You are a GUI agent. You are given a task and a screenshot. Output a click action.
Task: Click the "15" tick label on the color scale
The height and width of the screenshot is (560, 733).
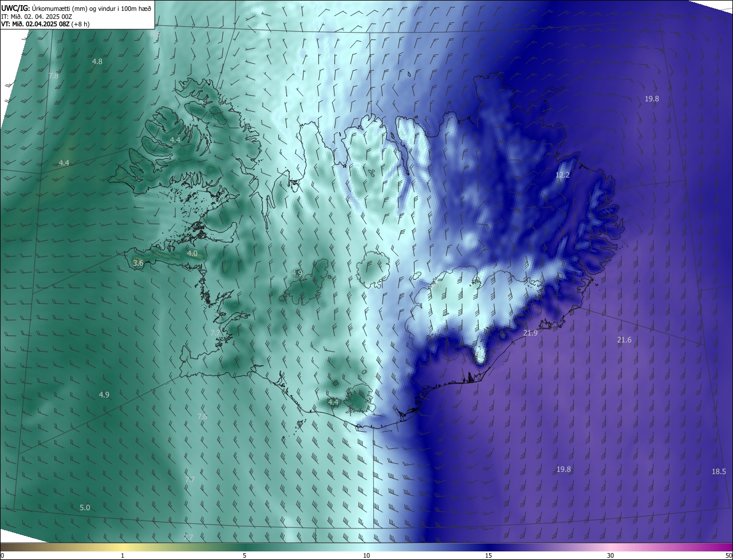488,555
